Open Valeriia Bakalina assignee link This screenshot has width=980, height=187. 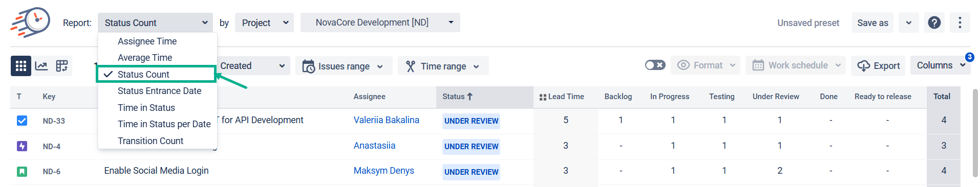pos(386,120)
